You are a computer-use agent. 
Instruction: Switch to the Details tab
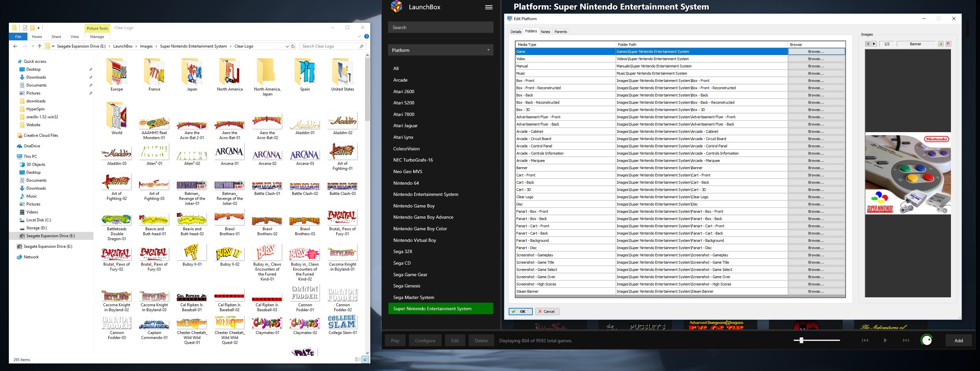(x=516, y=32)
